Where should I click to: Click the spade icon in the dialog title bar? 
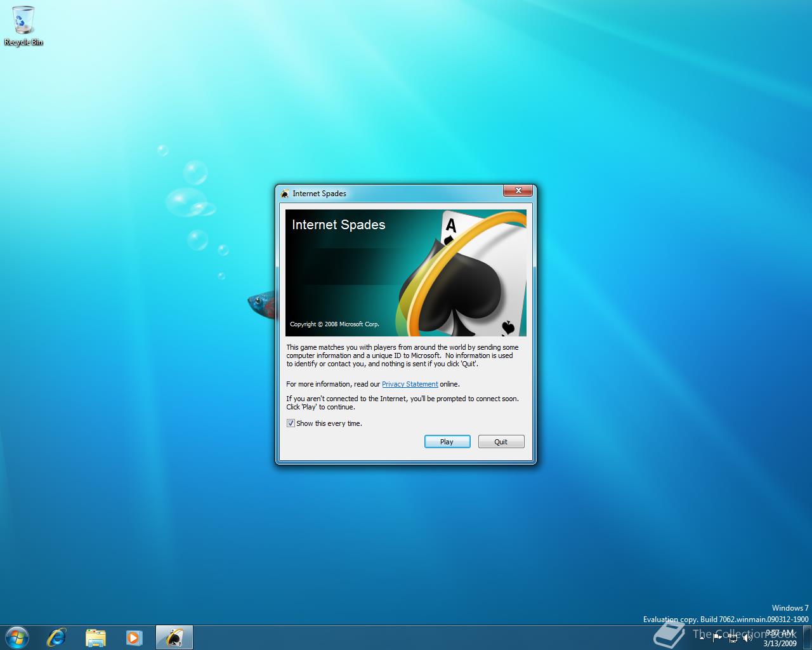[x=285, y=194]
